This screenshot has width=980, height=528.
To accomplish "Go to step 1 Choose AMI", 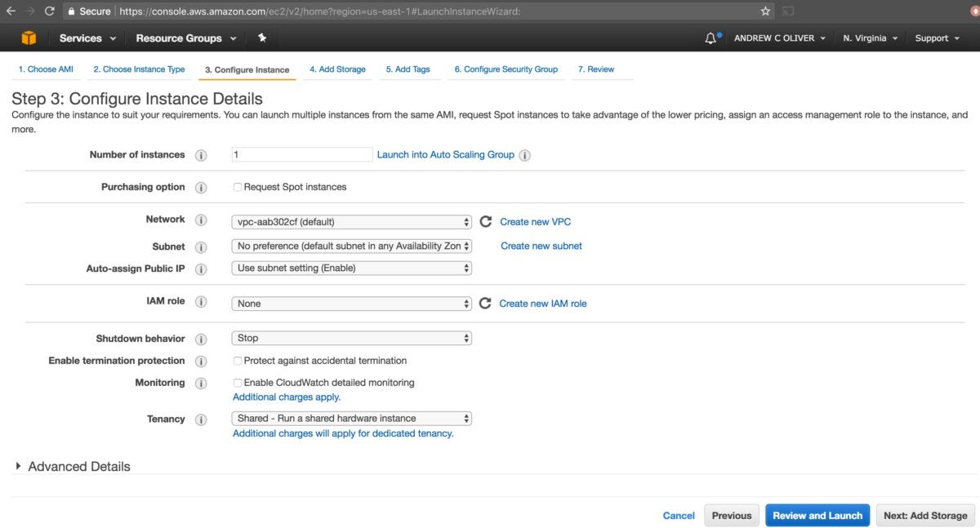I will 46,69.
